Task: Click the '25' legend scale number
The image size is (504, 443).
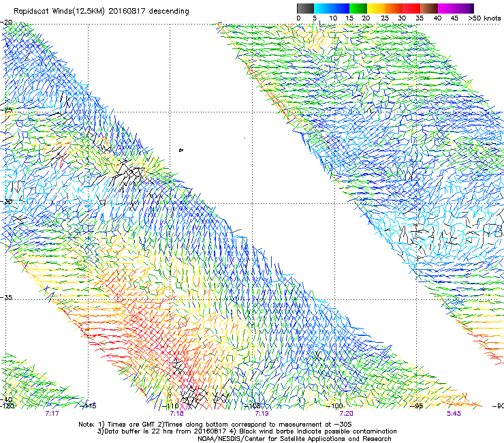Action: (385, 18)
